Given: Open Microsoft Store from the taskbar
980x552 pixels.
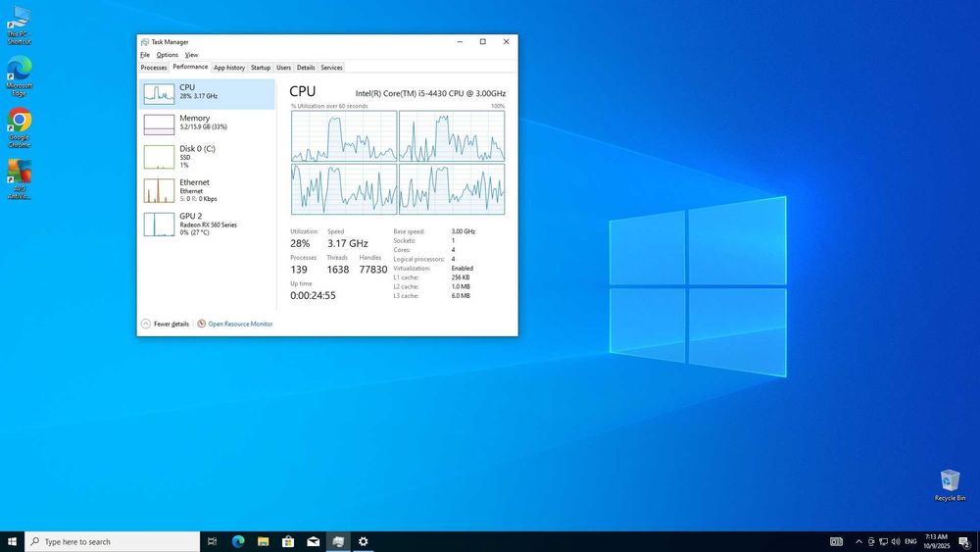Looking at the screenshot, I should click(x=288, y=541).
